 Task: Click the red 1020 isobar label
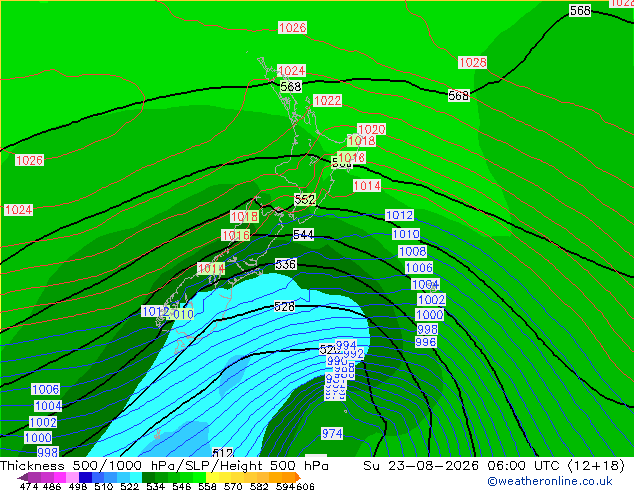[372, 129]
